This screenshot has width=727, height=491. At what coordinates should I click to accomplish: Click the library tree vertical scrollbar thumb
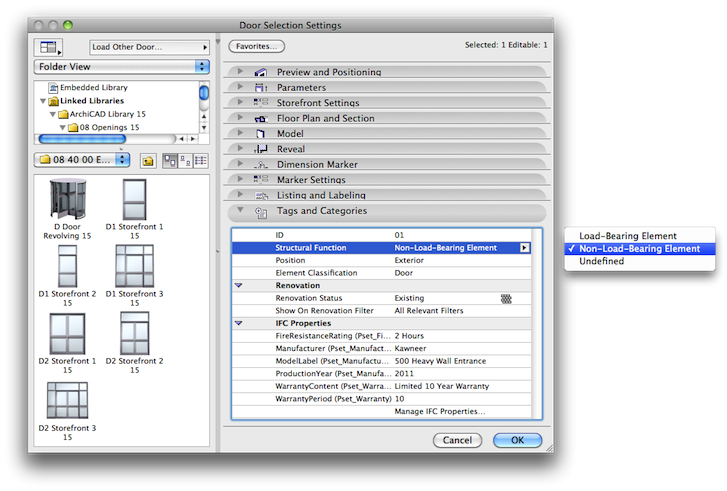coord(204,93)
